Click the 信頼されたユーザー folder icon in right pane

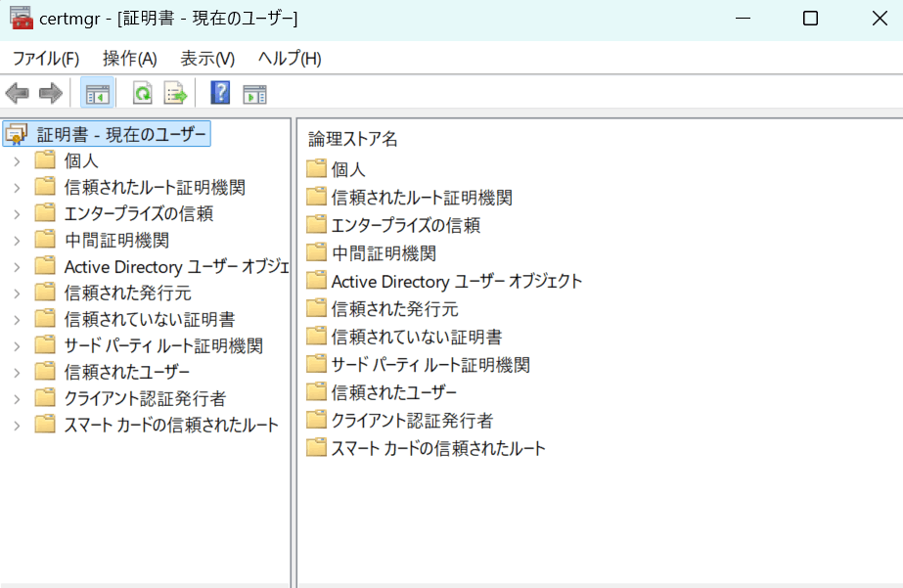(x=316, y=391)
